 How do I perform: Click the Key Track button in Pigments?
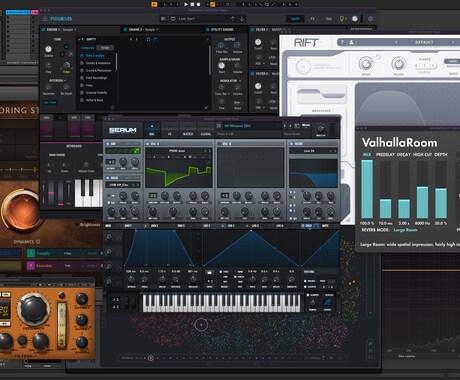point(50,102)
